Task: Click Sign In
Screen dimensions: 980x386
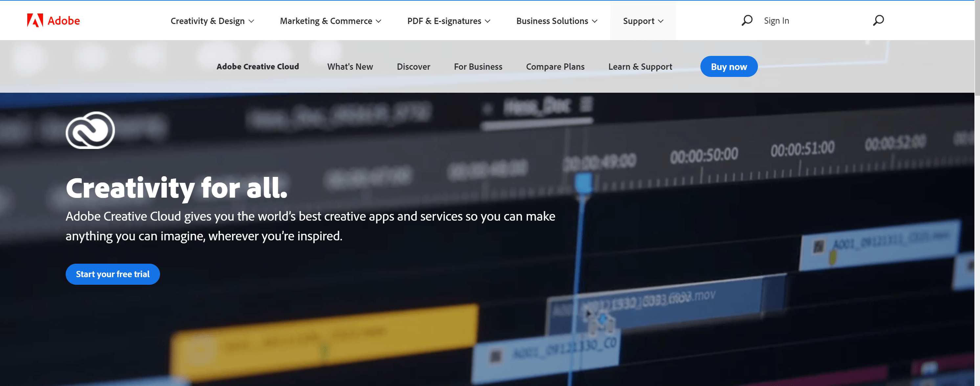Action: click(776, 20)
